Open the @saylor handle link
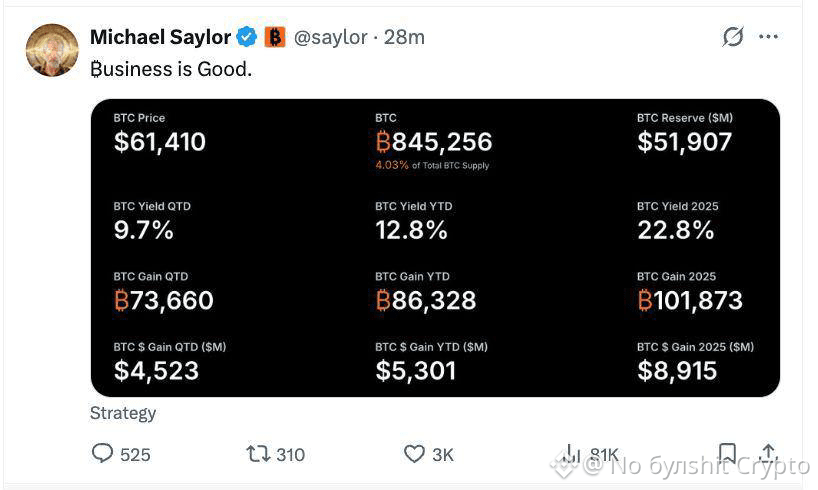Viewport: 818px width, 490px height. 331,37
